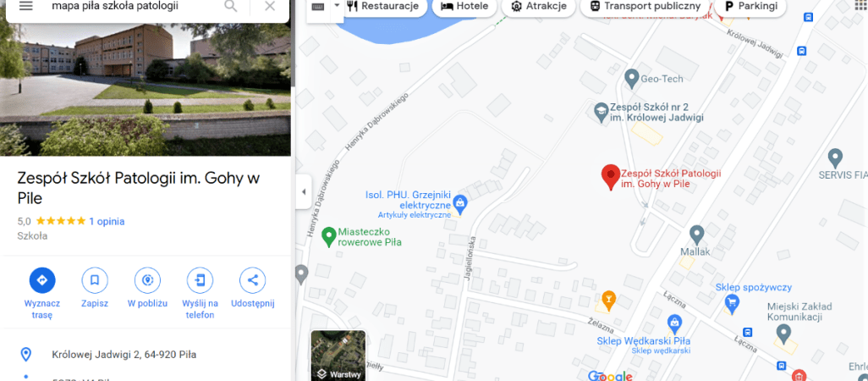This screenshot has height=381, width=868.
Task: Share place via Udostępnij icon
Action: [252, 280]
